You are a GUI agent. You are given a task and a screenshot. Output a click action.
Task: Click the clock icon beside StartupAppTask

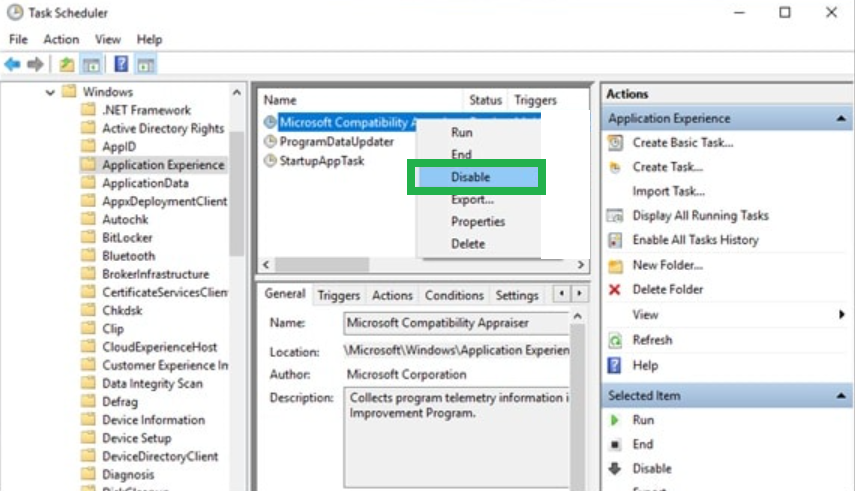click(x=270, y=161)
